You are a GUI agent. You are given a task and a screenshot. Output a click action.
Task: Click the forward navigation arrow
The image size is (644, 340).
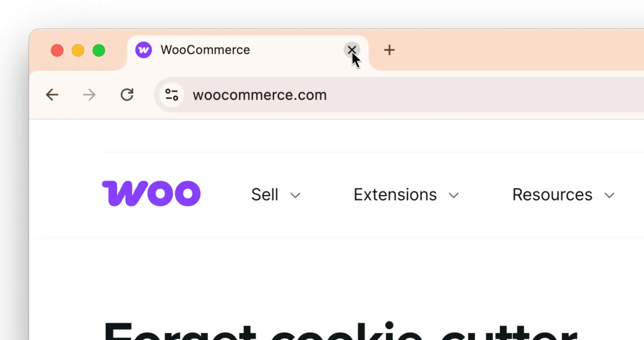pyautogui.click(x=89, y=95)
